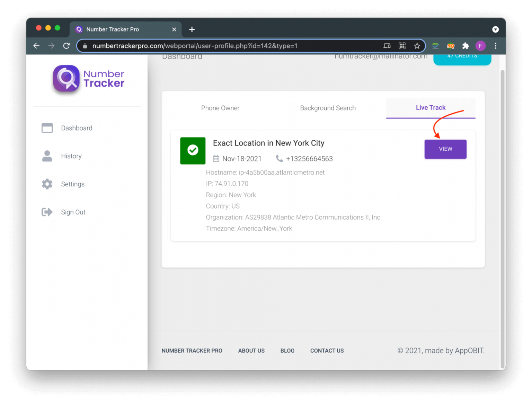Open Chrome's three-dot menu

[x=496, y=45]
